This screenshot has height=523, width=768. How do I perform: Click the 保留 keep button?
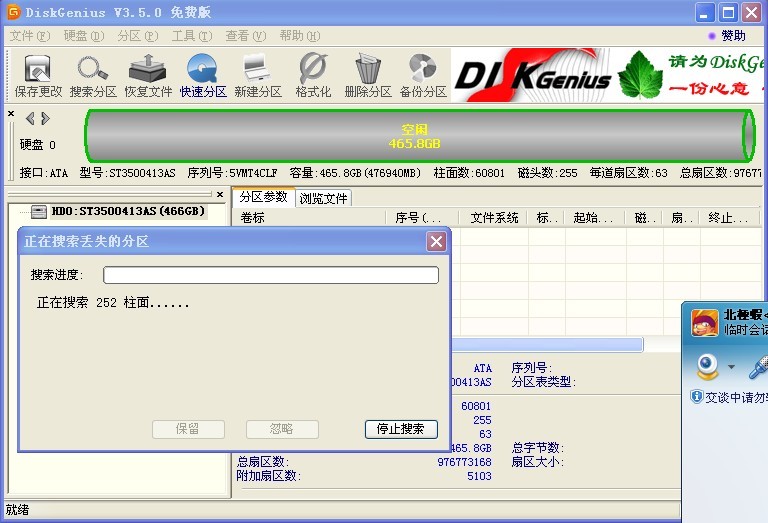coord(188,429)
